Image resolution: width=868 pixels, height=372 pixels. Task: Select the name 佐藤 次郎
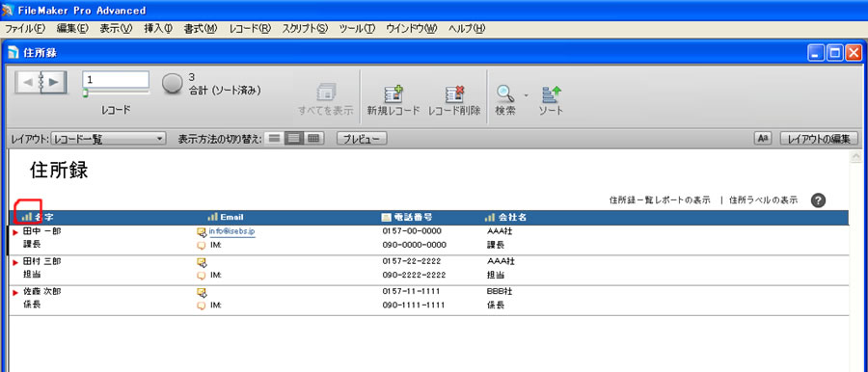pos(42,292)
